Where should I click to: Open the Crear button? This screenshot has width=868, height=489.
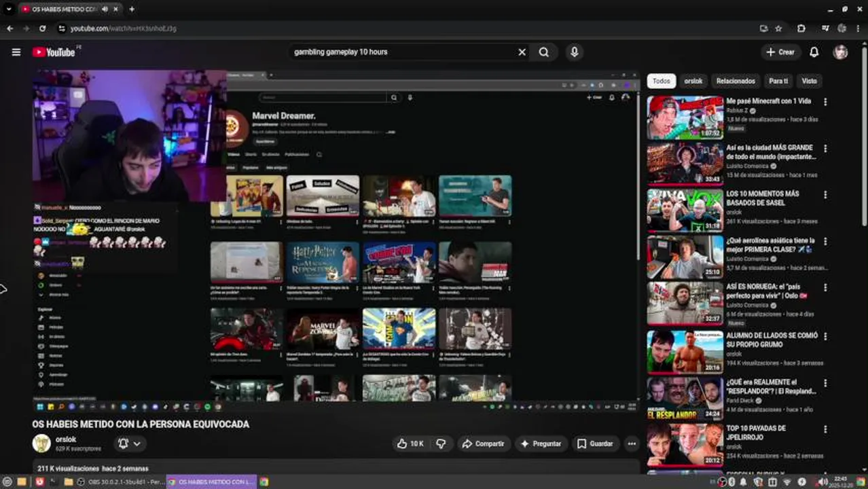click(780, 52)
